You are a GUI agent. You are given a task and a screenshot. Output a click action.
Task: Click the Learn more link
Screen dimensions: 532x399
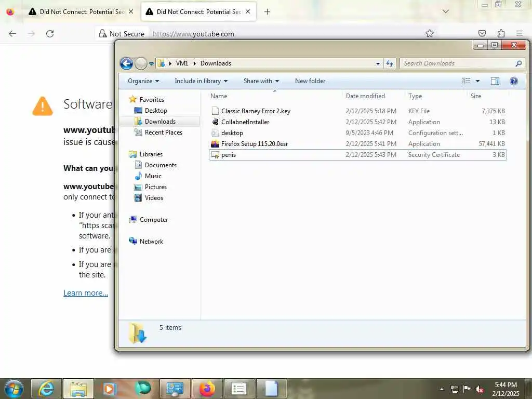point(86,293)
